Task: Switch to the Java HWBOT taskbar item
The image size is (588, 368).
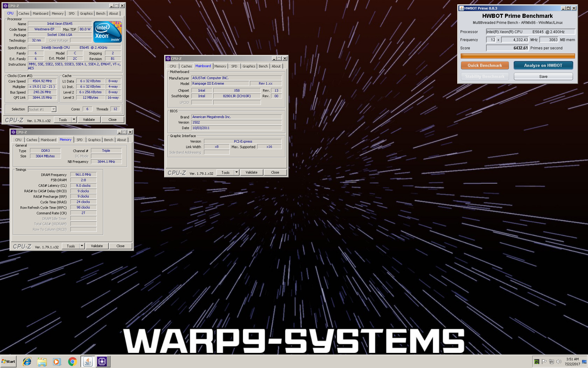Action: (88, 362)
